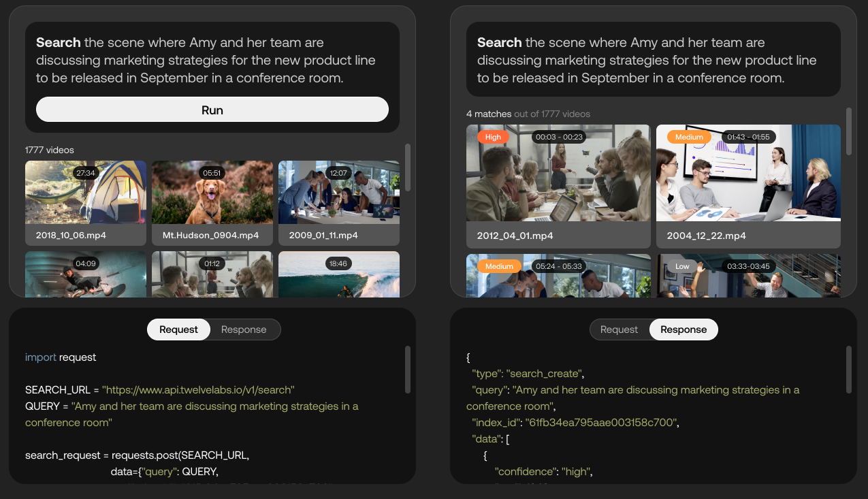
Task: Click the '1777 videos' count in the left panel
Action: coord(50,150)
